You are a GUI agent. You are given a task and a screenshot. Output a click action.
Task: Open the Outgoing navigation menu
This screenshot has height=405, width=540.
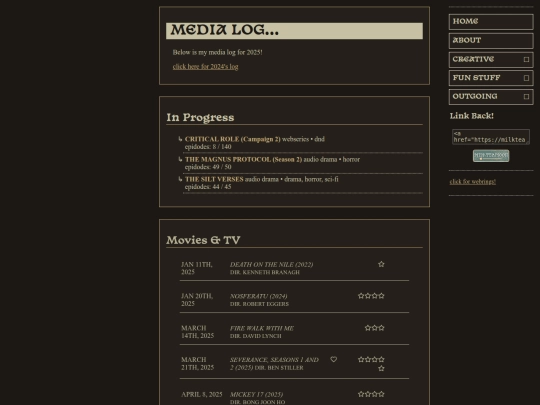[x=491, y=97]
